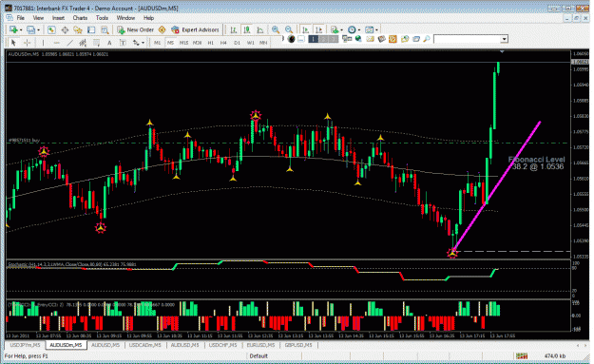Open the Charts menu
This screenshot has width=594, height=364.
(80, 18)
